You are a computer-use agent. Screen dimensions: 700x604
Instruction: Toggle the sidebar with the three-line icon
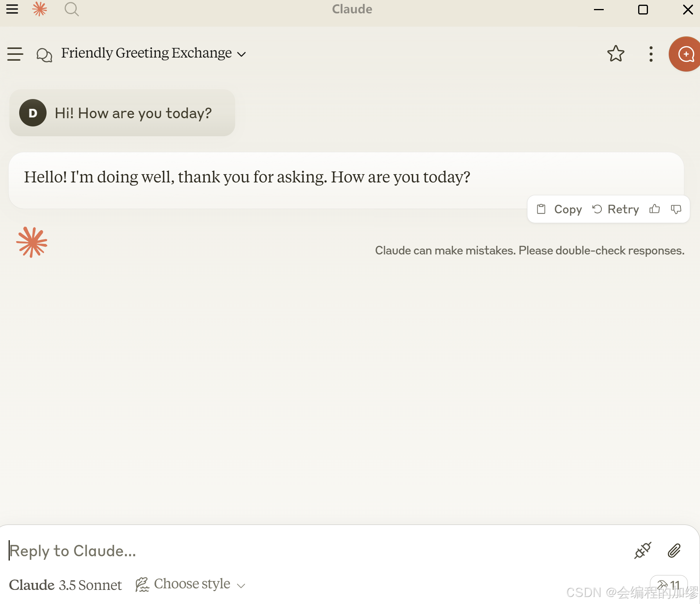[15, 54]
